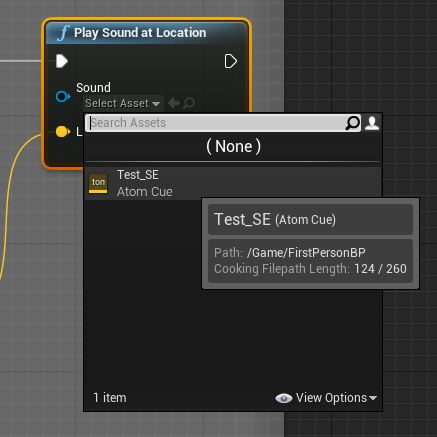437x437 pixels.
Task: Click the 'Sound' pin label
Action: tap(93, 88)
